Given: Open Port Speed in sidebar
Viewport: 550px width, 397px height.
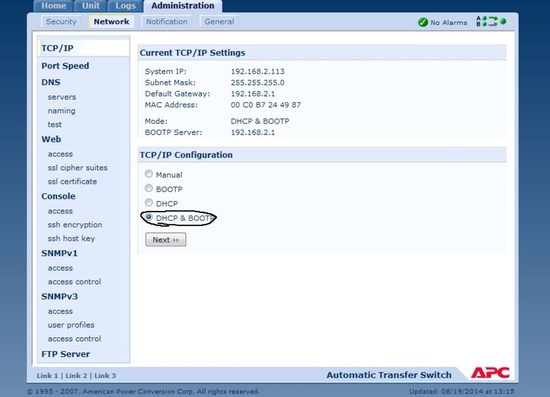Looking at the screenshot, I should pos(65,66).
